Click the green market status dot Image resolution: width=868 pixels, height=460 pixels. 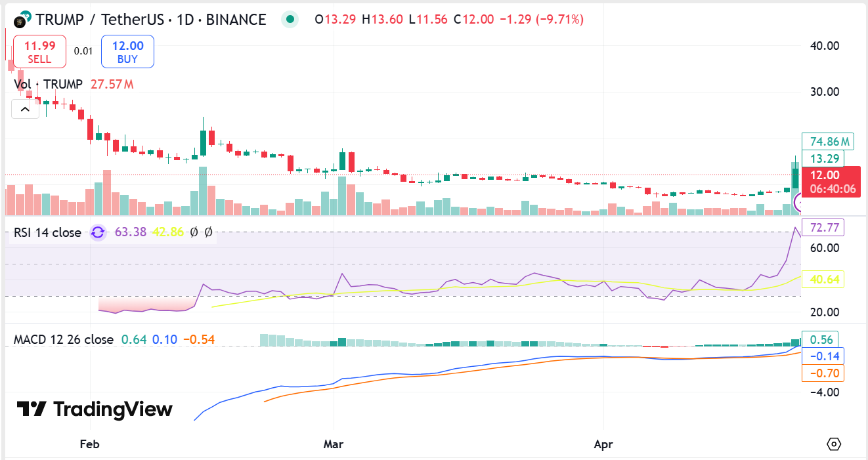(x=290, y=20)
